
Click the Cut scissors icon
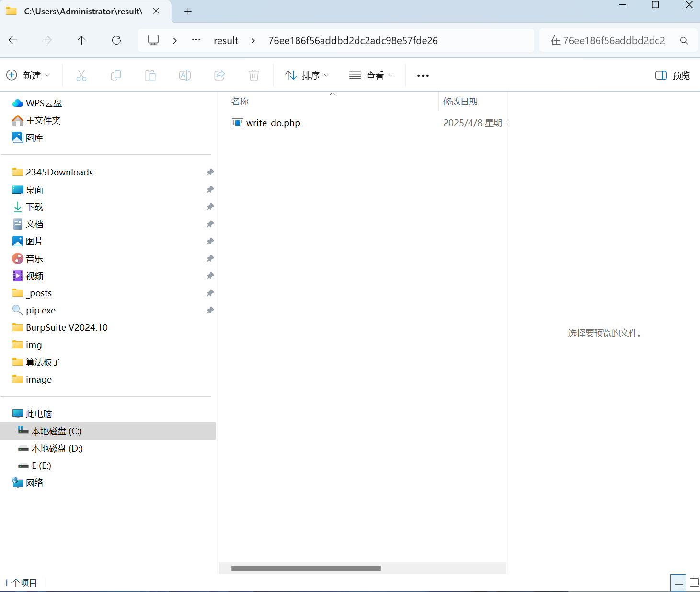click(x=81, y=75)
